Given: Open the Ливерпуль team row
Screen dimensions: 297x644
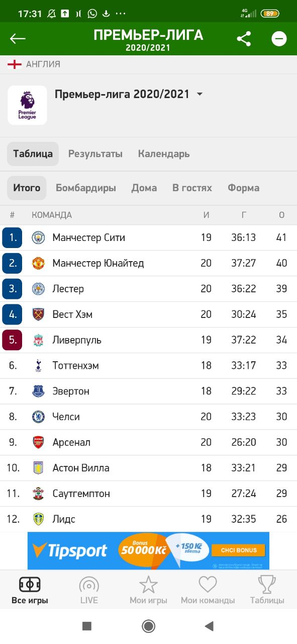Looking at the screenshot, I should [148, 340].
